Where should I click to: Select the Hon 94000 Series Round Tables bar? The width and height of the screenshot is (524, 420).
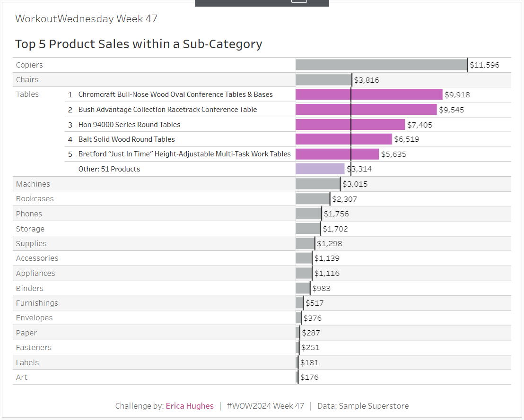click(350, 124)
